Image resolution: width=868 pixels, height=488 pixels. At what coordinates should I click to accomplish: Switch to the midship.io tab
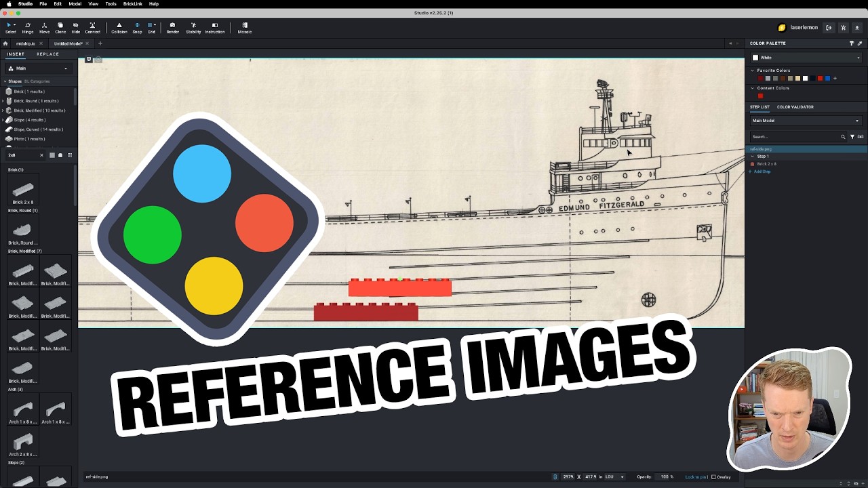[x=25, y=43]
